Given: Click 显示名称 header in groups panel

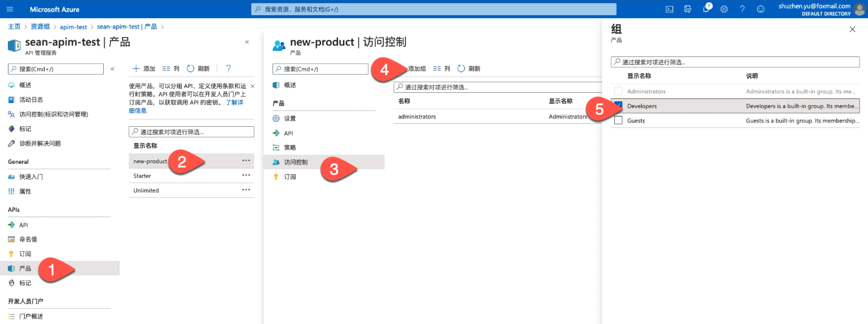Looking at the screenshot, I should click(x=639, y=76).
